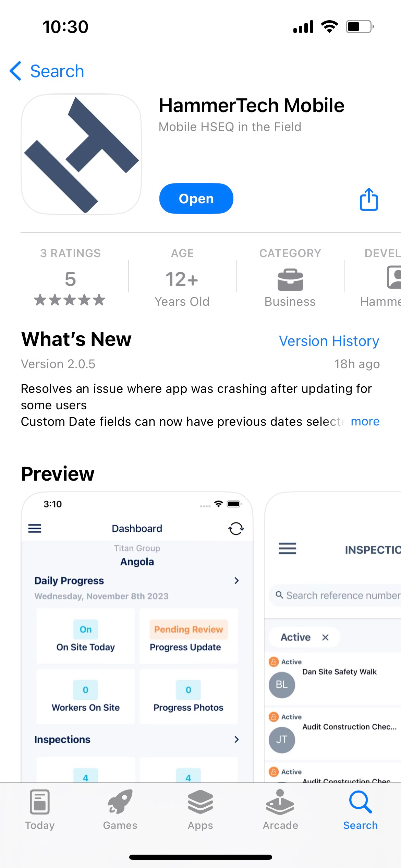The height and width of the screenshot is (868, 401).
Task: Open the Arcade tab
Action: (280, 809)
